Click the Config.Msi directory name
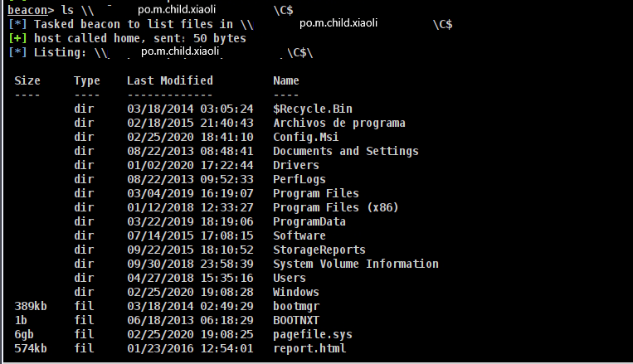The height and width of the screenshot is (364, 633). [x=306, y=137]
